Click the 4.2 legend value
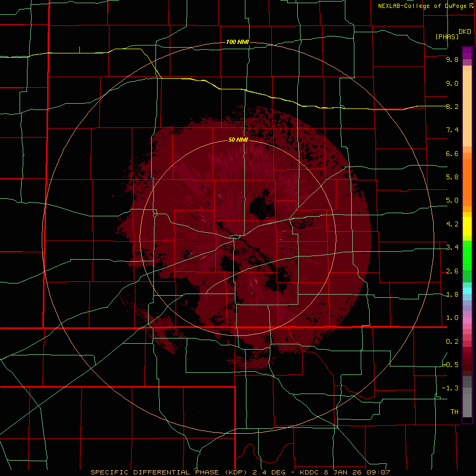 [452, 224]
